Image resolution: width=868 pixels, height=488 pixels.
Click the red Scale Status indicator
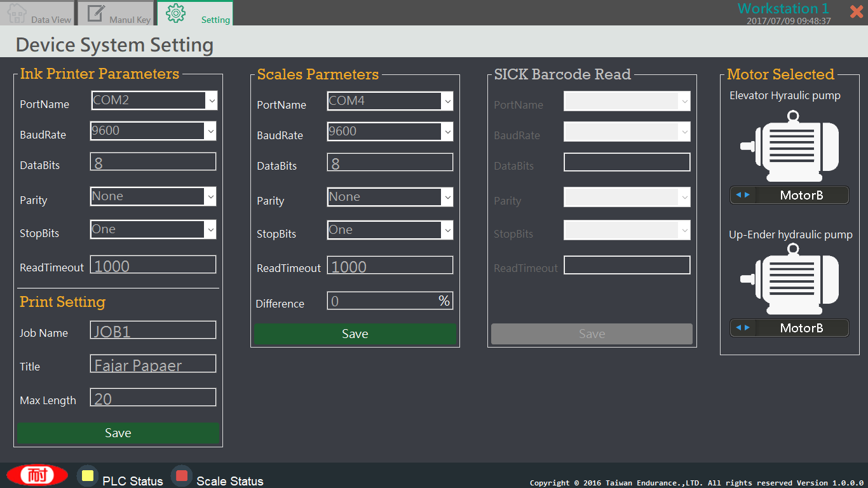tap(182, 476)
